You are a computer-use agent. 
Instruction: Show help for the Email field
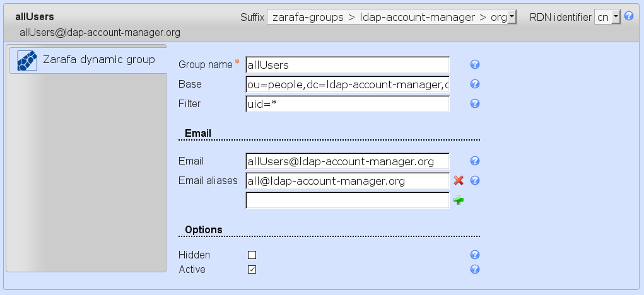[476, 161]
